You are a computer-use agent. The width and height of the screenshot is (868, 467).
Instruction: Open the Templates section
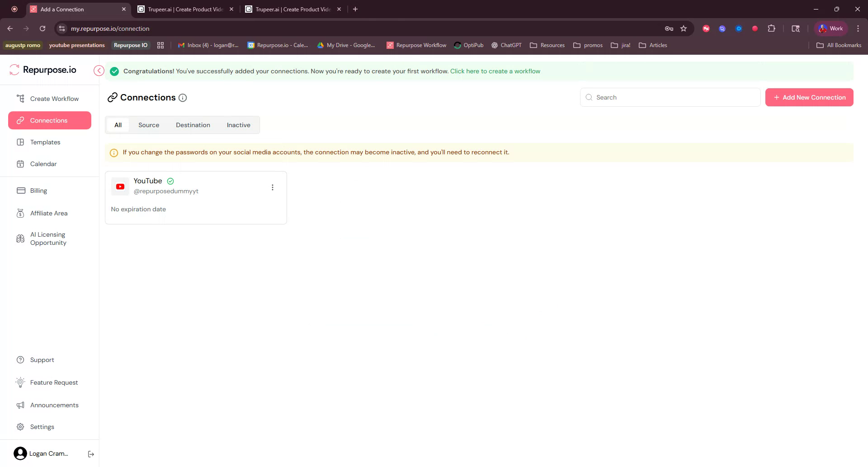[45, 142]
